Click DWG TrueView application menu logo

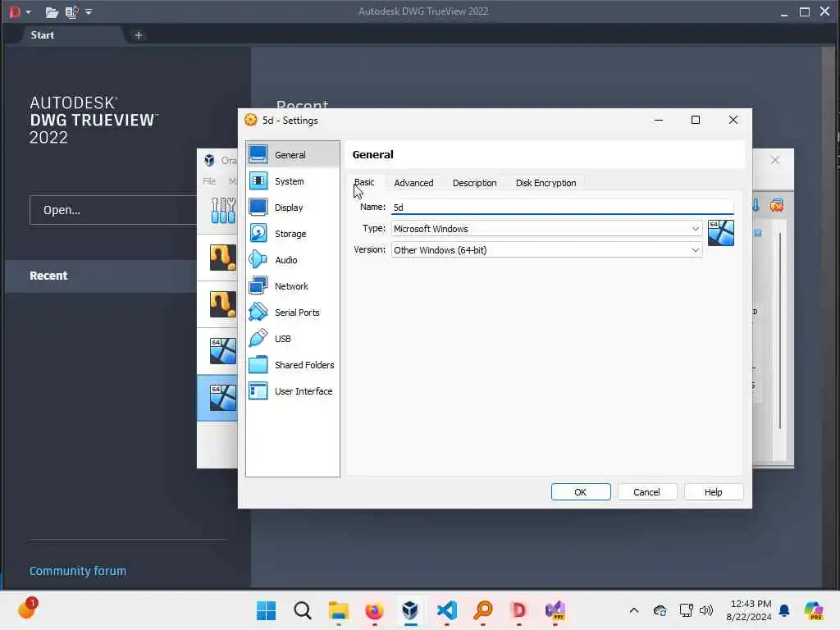click(x=15, y=11)
